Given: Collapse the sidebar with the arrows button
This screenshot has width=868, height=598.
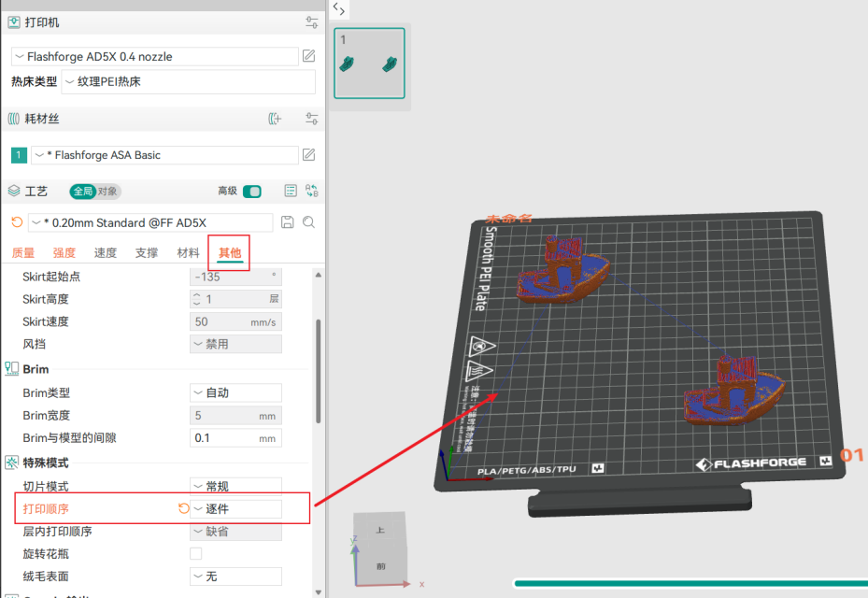Looking at the screenshot, I should 339,9.
